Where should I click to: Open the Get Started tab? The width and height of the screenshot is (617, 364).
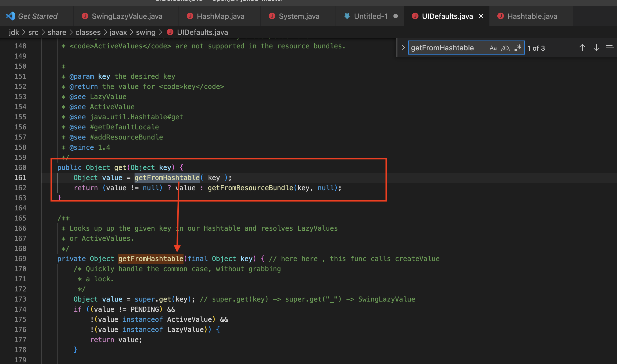coord(37,16)
